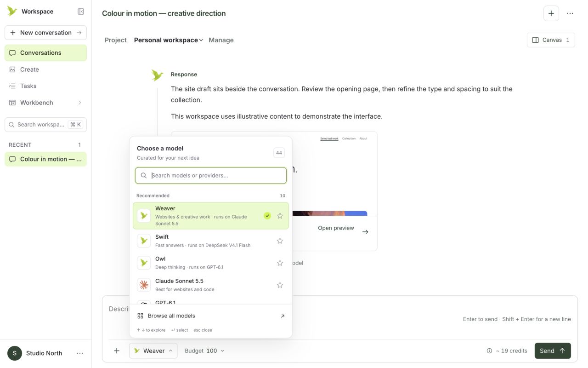
Task: Click the Studio North avatar
Action: coord(15,353)
